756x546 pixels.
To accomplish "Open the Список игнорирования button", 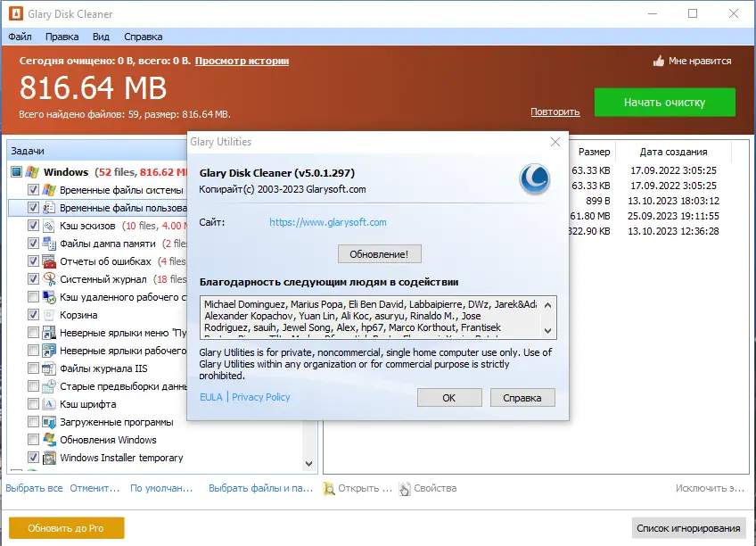I will click(x=688, y=528).
